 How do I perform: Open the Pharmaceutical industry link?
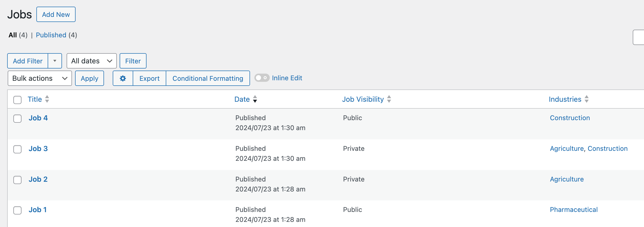(x=574, y=210)
